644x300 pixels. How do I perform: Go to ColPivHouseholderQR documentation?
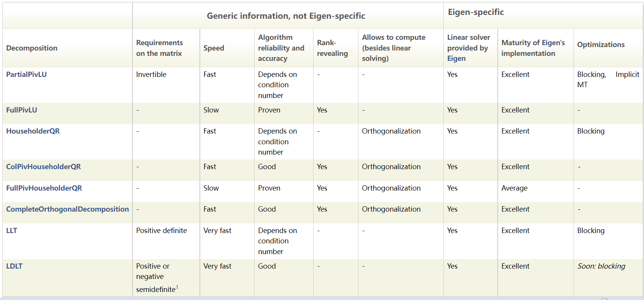click(x=43, y=166)
